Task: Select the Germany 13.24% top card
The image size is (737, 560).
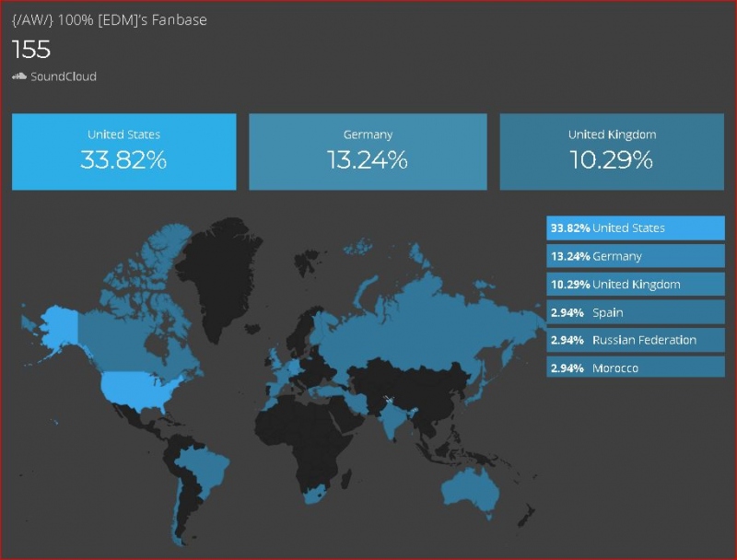Action: point(368,151)
